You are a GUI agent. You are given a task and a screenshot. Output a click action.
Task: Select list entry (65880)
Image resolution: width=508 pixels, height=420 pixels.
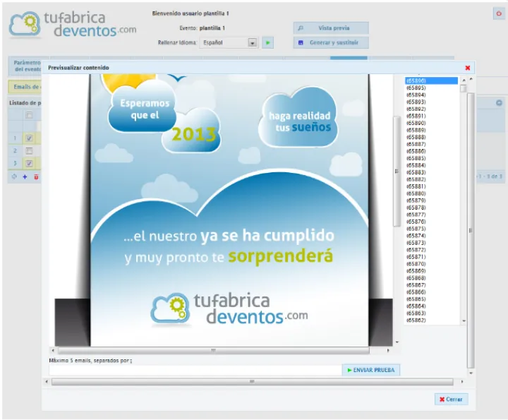[x=431, y=193]
